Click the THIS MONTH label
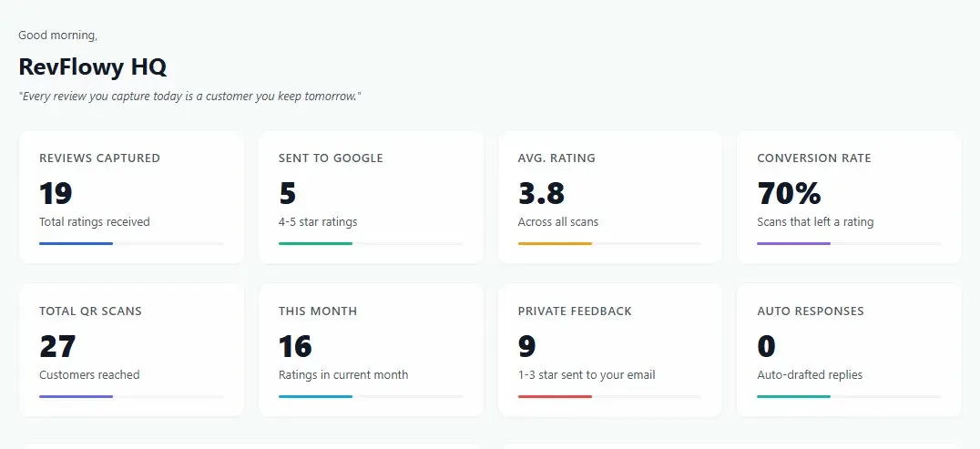The width and height of the screenshot is (980, 449). [318, 311]
